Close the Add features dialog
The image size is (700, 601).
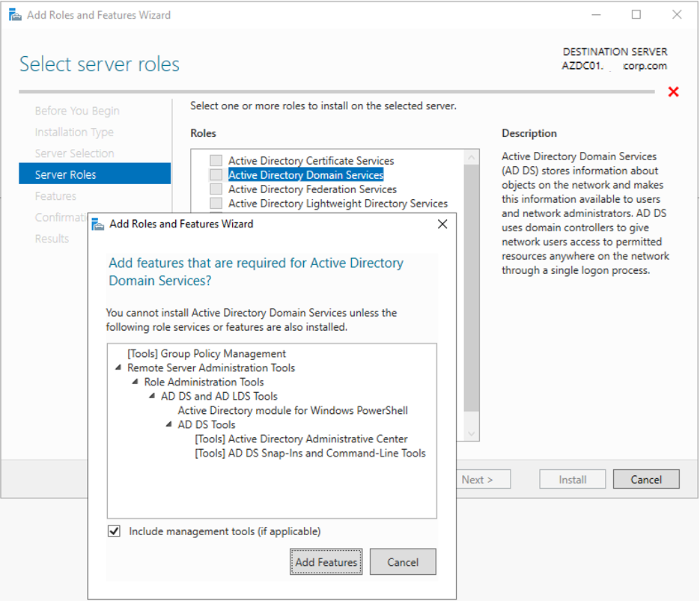coord(442,224)
